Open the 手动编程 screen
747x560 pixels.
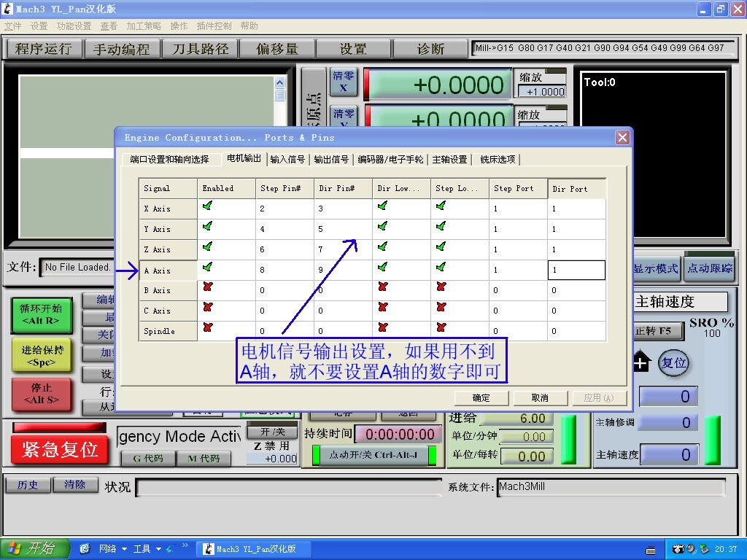(x=122, y=49)
